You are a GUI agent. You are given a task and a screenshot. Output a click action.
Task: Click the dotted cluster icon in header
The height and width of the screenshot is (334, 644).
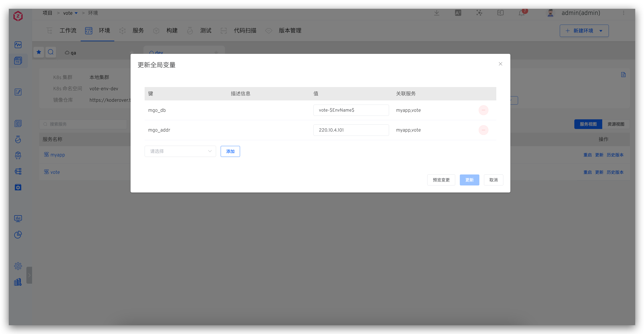pos(479,13)
